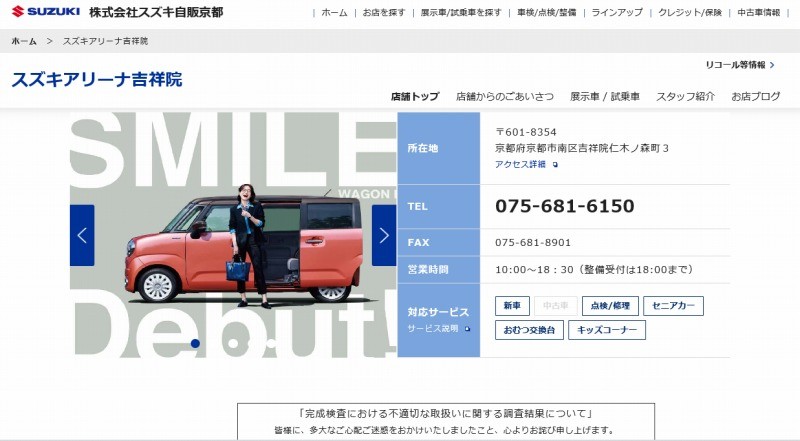800x441 pixels.
Task: Switch to 店舗トップ tab
Action: click(x=415, y=96)
